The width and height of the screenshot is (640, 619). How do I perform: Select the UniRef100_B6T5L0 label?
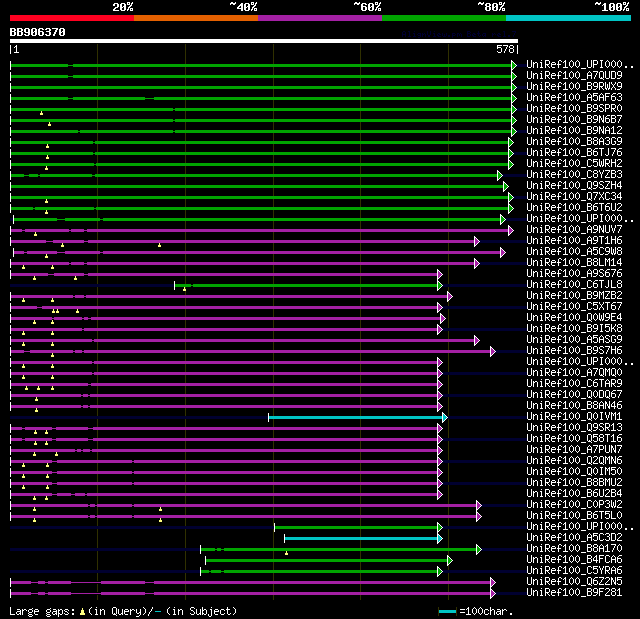point(574,516)
